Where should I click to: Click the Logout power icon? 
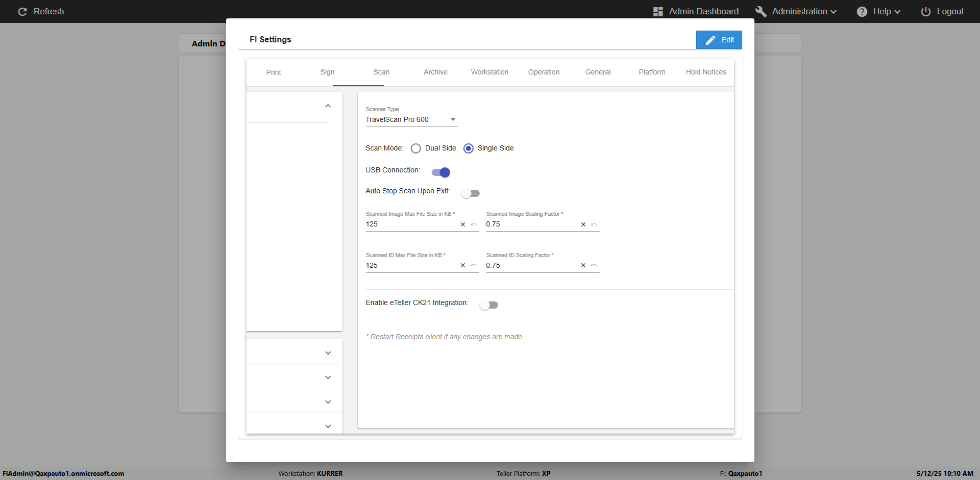pyautogui.click(x=925, y=11)
